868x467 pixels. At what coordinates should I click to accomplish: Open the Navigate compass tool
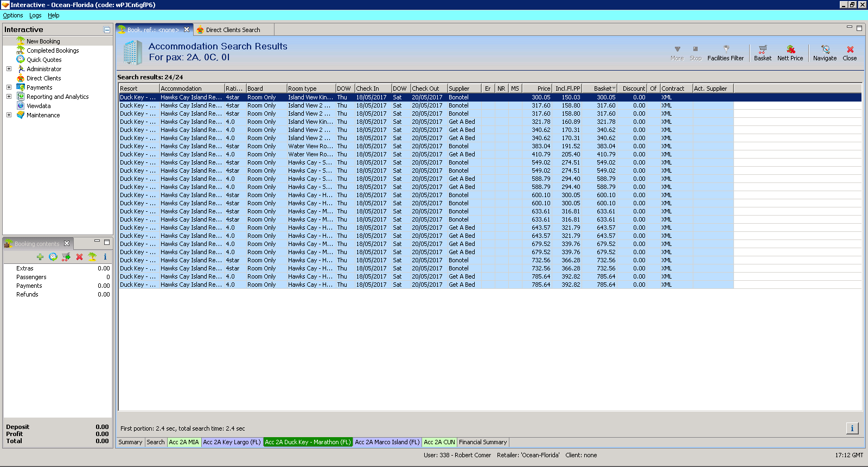(x=825, y=52)
